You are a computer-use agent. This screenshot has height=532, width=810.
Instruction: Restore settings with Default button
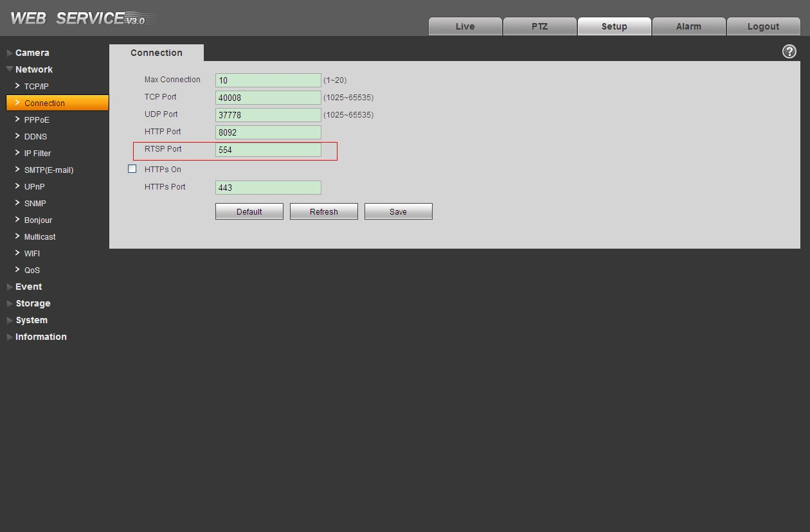point(249,211)
